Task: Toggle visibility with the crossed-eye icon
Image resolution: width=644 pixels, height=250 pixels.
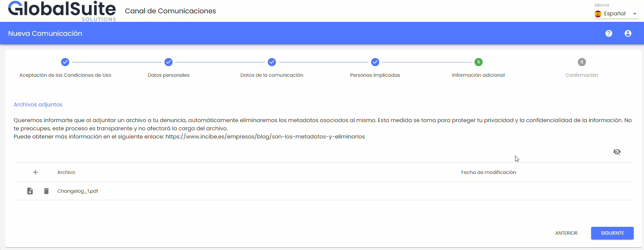Action: pyautogui.click(x=617, y=152)
